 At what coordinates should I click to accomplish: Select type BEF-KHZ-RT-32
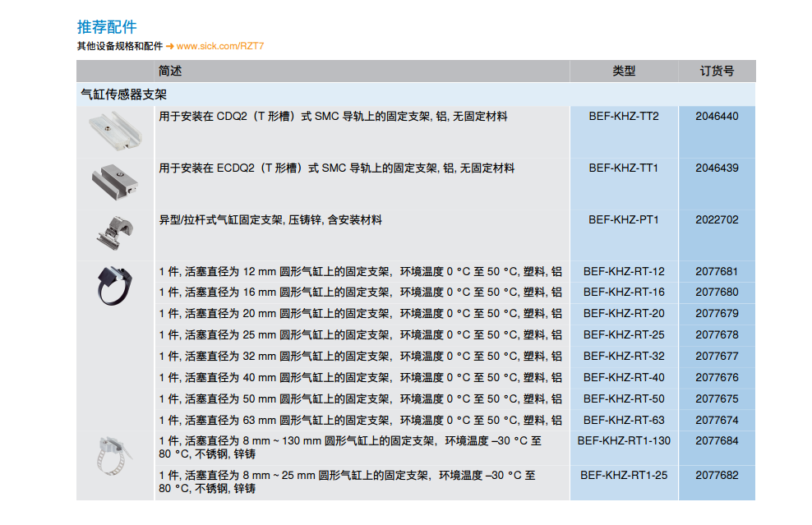624,357
